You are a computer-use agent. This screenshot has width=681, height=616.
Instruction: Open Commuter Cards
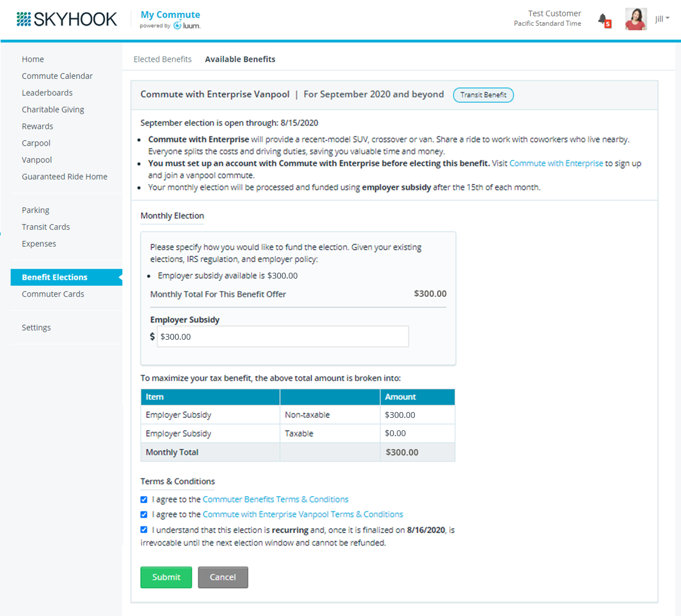point(53,294)
